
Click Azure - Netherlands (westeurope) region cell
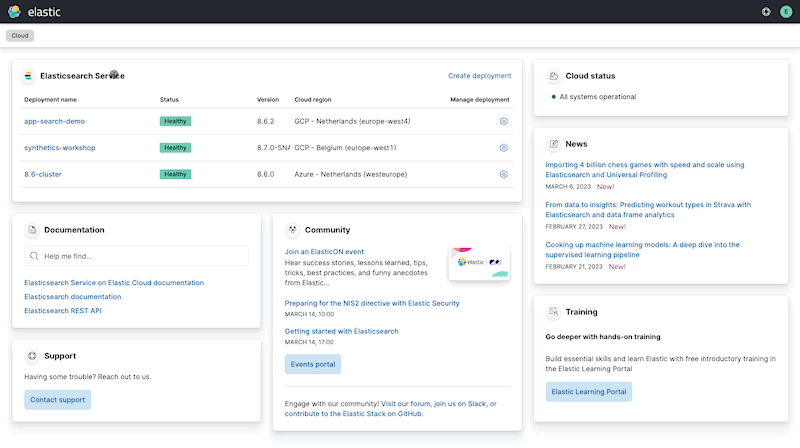click(x=351, y=175)
